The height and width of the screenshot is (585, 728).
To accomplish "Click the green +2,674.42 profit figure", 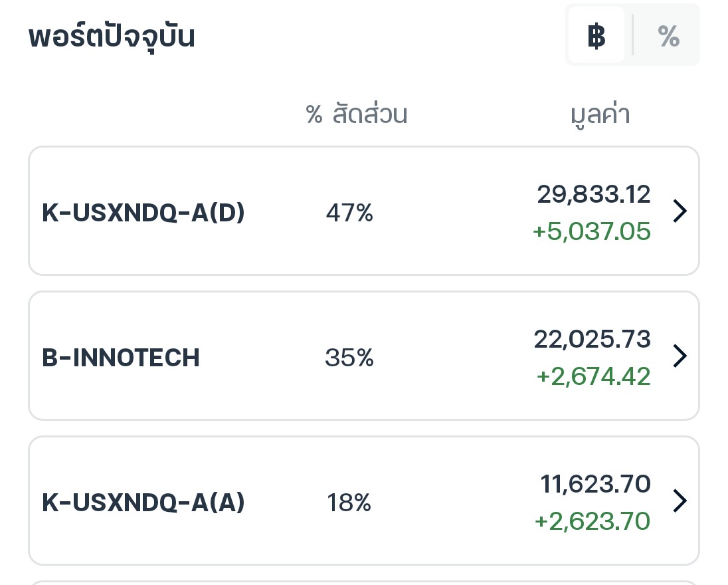I will point(593,376).
